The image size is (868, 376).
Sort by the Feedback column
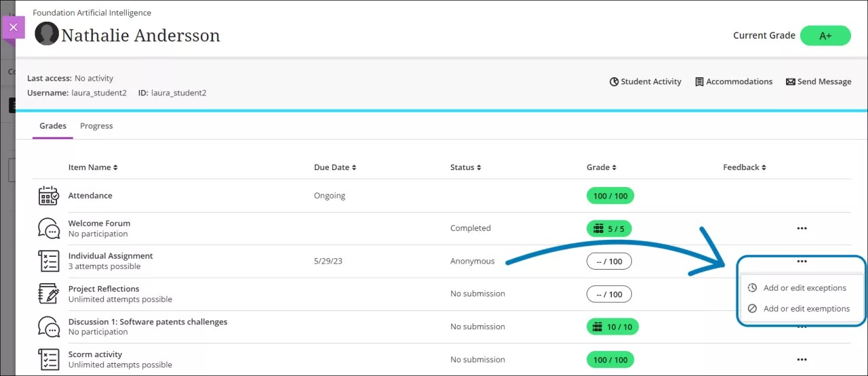[x=744, y=167]
